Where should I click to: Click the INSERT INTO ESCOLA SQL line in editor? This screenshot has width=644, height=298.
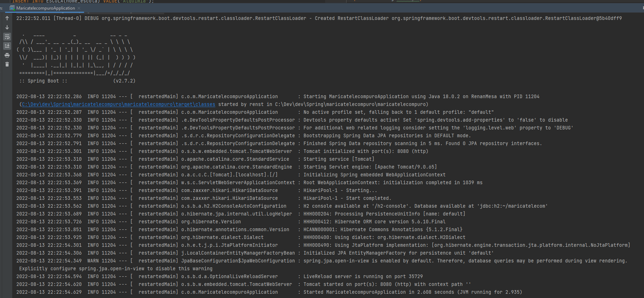point(83,1)
